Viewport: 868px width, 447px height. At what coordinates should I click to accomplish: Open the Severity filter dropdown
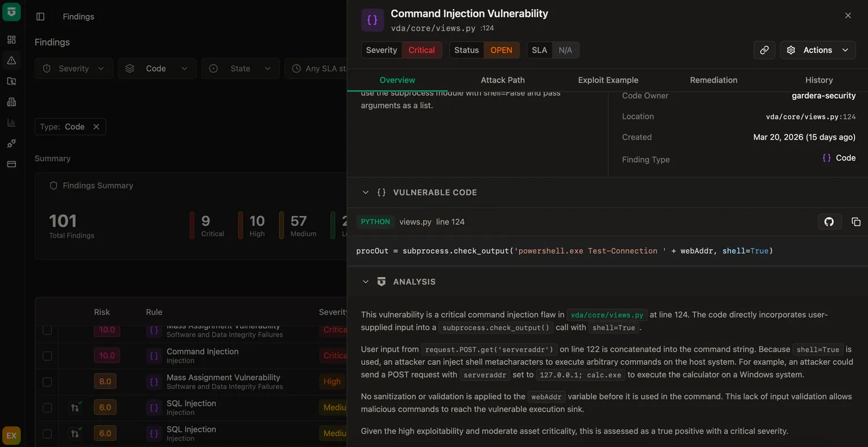point(74,68)
